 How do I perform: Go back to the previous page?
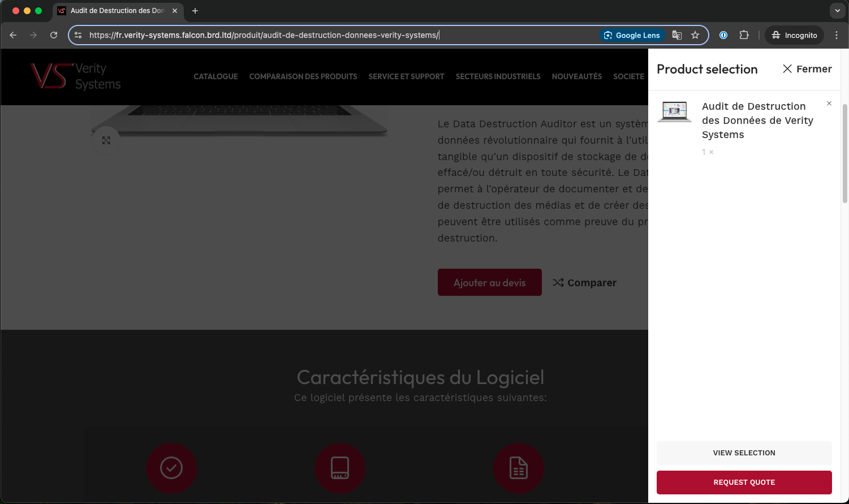point(13,35)
